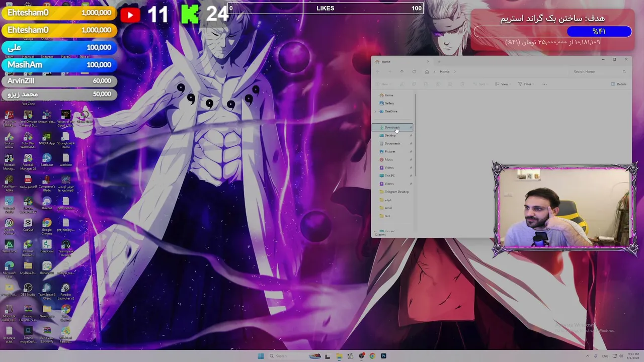Open the Windows Start menu

click(261, 356)
